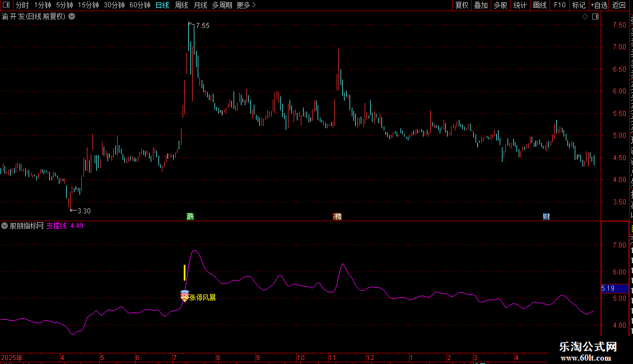Click the 7.55 high price label

pos(203,25)
